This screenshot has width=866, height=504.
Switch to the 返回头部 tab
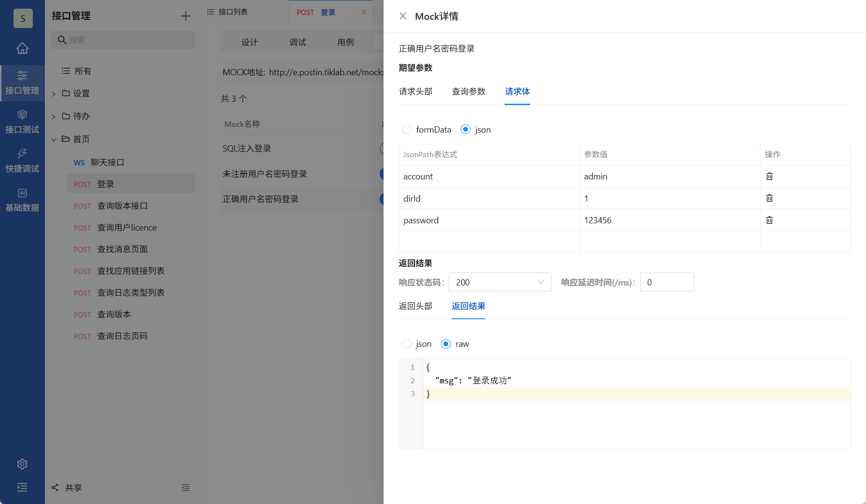(415, 306)
